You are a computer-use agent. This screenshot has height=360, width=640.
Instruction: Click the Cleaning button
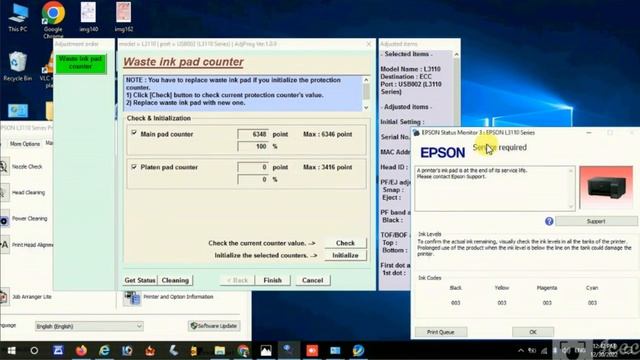(175, 280)
